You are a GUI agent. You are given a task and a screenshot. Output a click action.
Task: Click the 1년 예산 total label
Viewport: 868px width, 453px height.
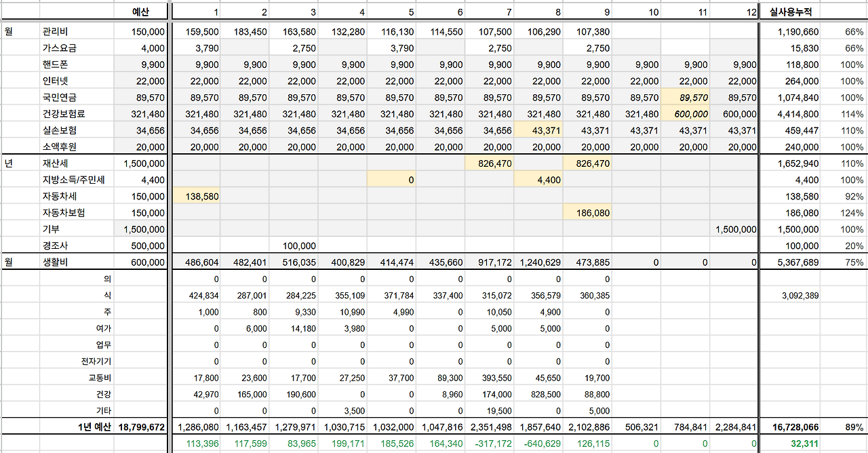pyautogui.click(x=93, y=427)
